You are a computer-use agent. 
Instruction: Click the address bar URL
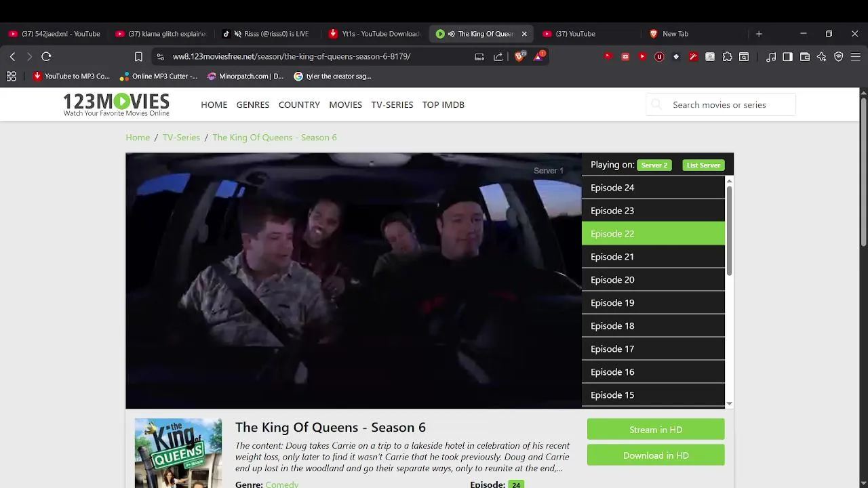click(292, 57)
